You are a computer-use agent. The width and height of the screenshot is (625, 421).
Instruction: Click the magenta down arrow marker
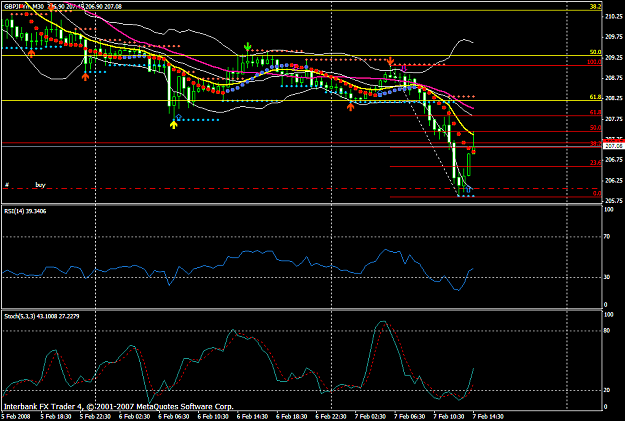403,68
